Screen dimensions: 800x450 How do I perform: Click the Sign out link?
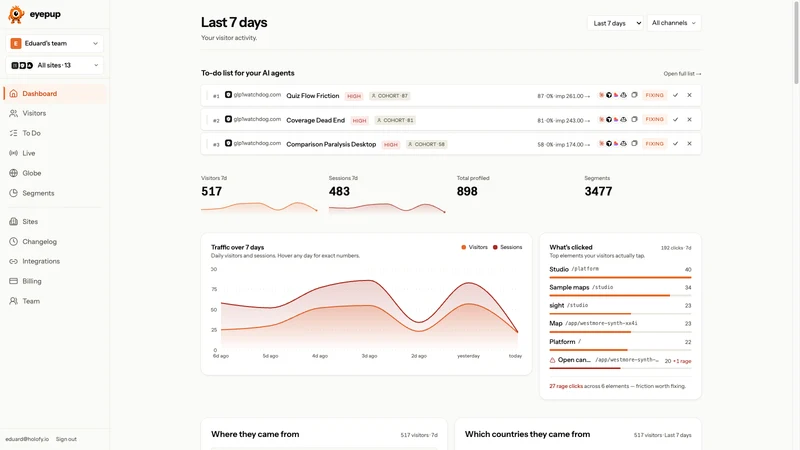tap(66, 439)
